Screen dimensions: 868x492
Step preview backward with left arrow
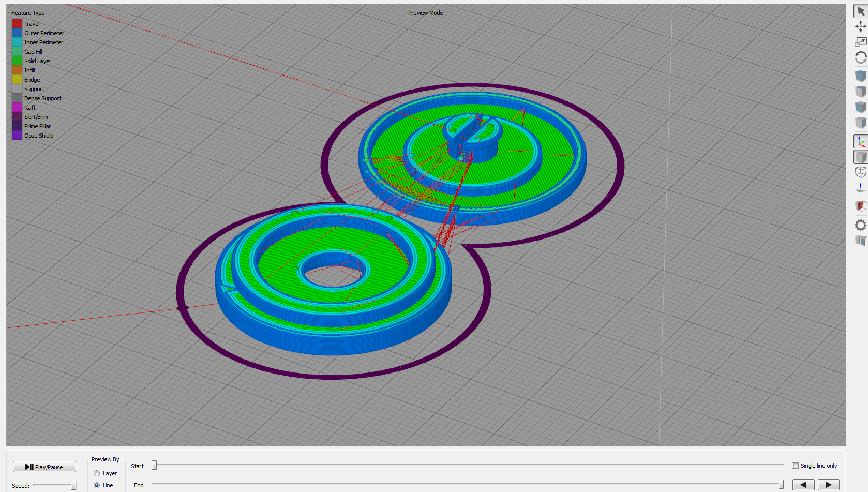(x=803, y=485)
